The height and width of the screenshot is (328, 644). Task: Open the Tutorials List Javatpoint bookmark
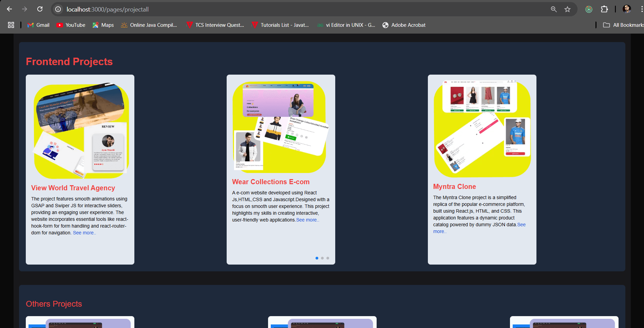point(280,25)
